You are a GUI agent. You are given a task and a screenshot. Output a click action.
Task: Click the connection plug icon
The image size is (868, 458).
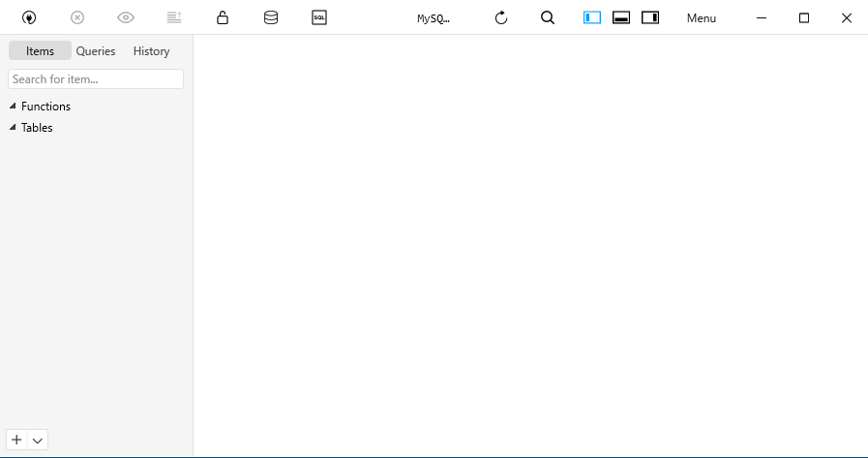(x=29, y=17)
